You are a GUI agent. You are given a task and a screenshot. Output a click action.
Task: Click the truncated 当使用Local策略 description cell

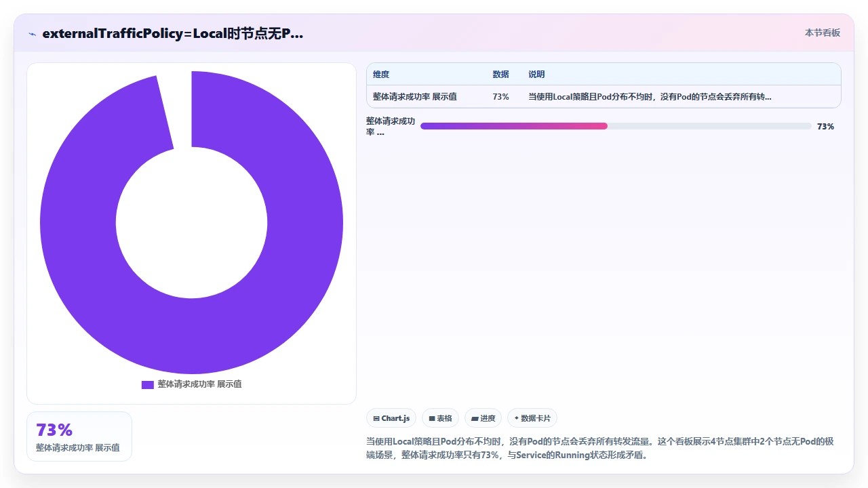point(650,97)
